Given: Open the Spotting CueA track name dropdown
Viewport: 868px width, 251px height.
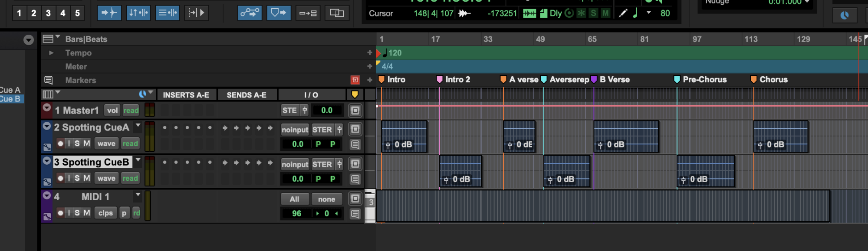Looking at the screenshot, I should (x=138, y=126).
